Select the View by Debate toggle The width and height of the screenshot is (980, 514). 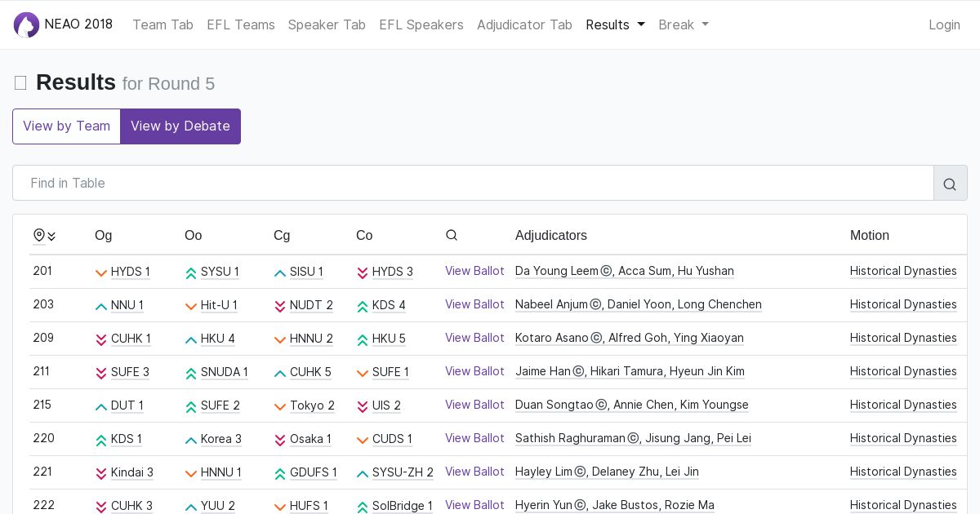coord(180,126)
